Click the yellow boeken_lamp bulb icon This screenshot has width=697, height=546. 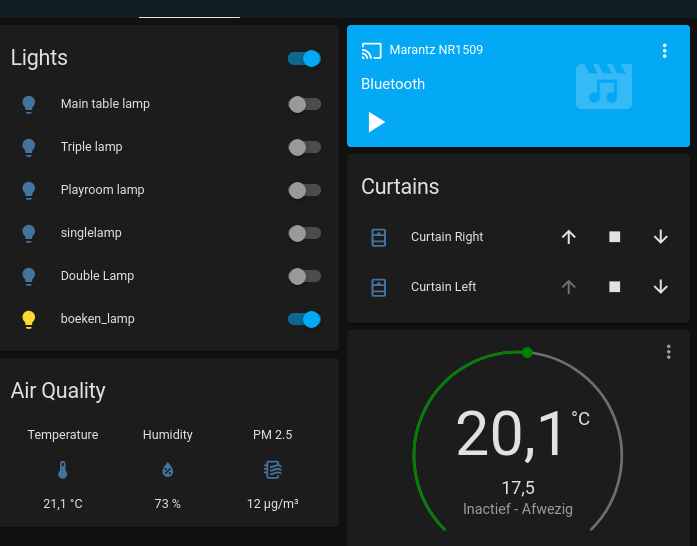[x=29, y=319]
